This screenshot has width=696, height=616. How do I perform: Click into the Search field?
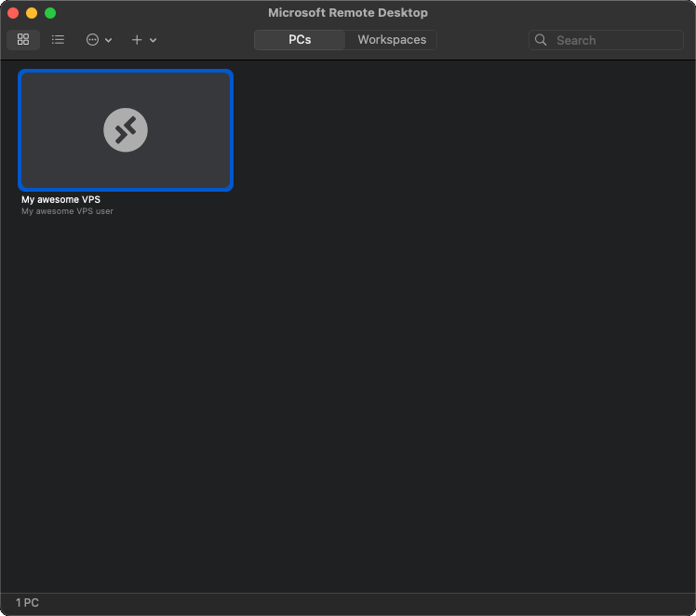(x=614, y=40)
